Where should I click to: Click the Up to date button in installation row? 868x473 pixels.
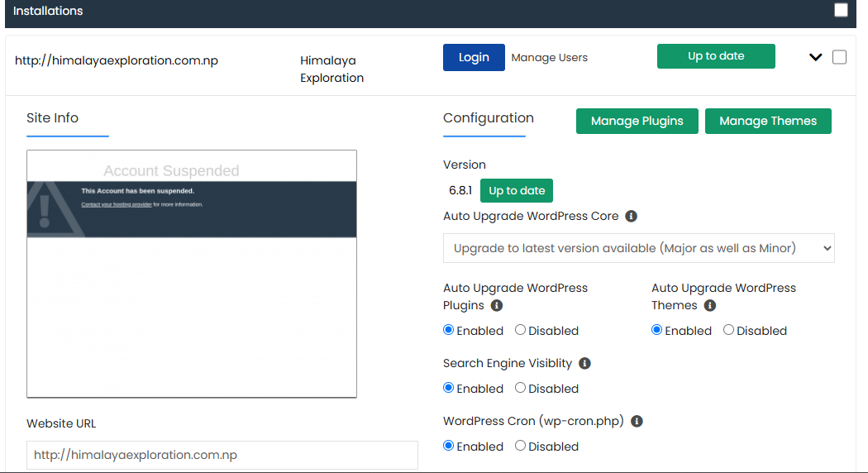point(716,56)
